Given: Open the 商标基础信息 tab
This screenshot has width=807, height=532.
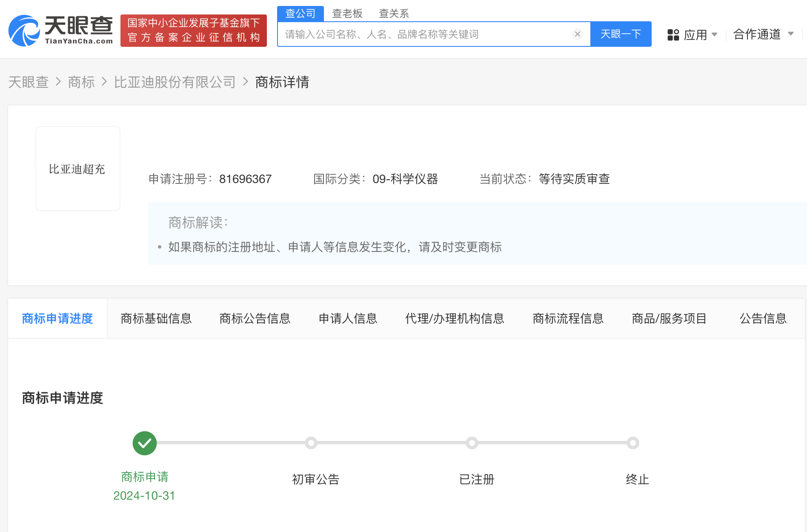Looking at the screenshot, I should coord(156,318).
